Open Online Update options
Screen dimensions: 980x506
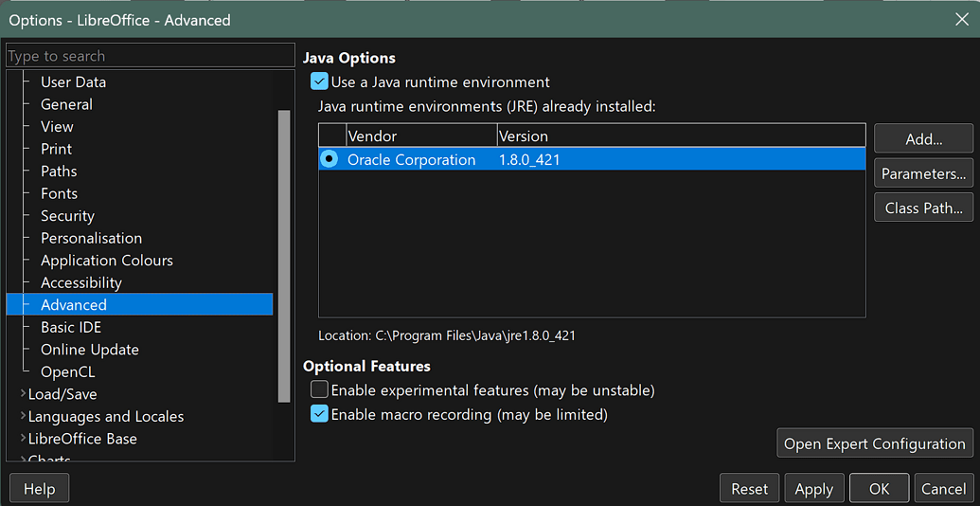[89, 350]
